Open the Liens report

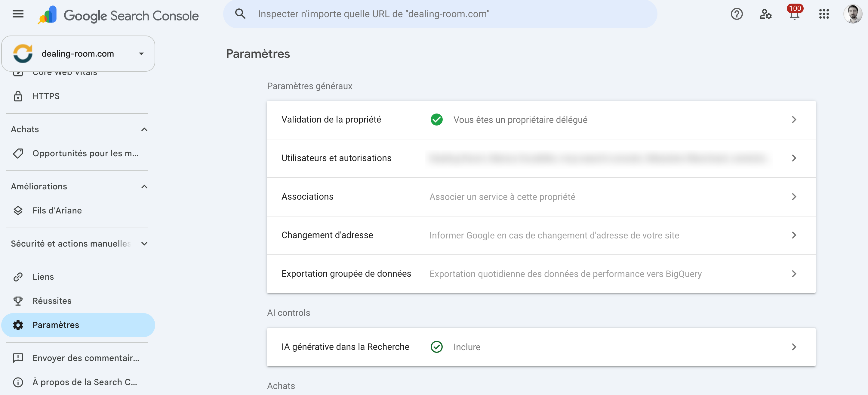tap(78, 277)
